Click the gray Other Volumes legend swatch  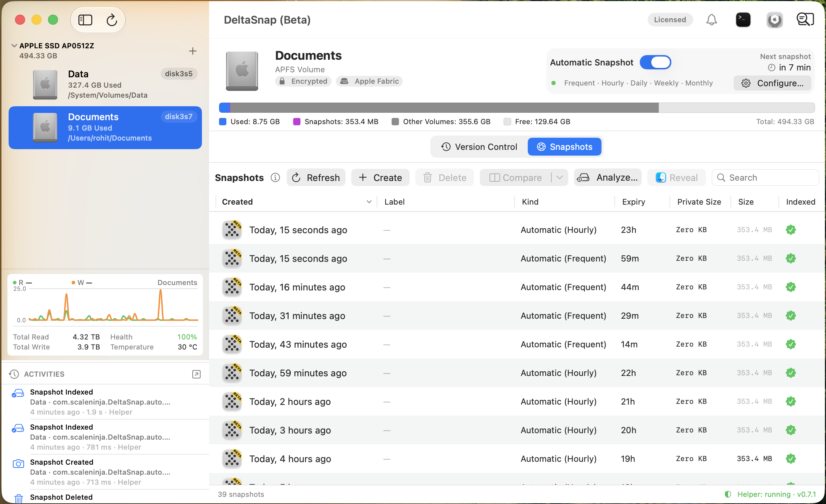click(395, 122)
